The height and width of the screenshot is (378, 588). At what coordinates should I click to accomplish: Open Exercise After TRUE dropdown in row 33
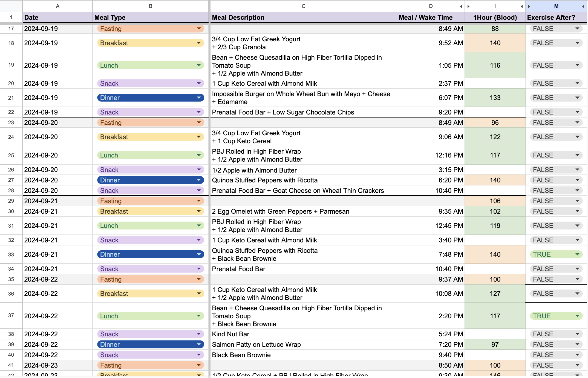(x=577, y=254)
